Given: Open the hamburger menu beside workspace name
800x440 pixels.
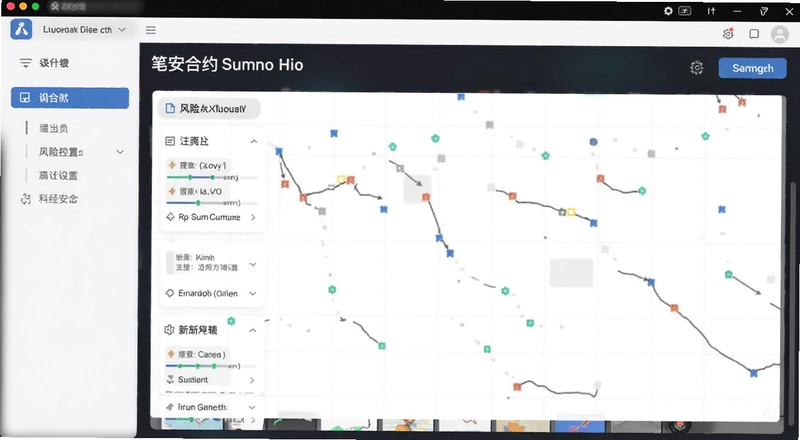Looking at the screenshot, I should (151, 30).
